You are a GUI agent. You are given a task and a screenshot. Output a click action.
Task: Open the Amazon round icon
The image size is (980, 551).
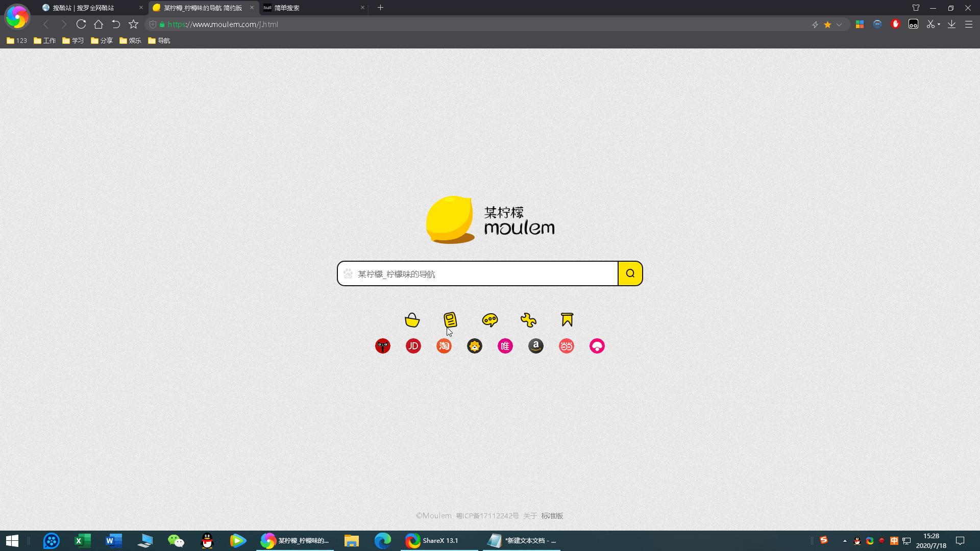pyautogui.click(x=535, y=346)
